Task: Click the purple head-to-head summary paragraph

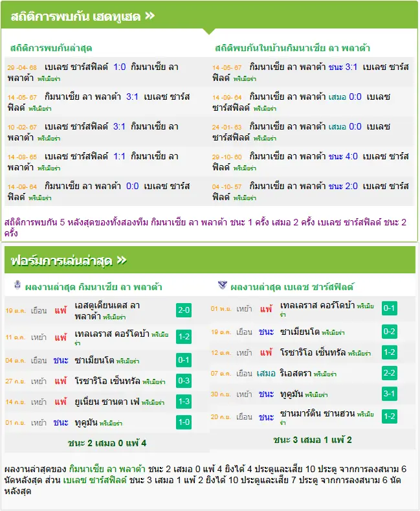Action: click(205, 227)
